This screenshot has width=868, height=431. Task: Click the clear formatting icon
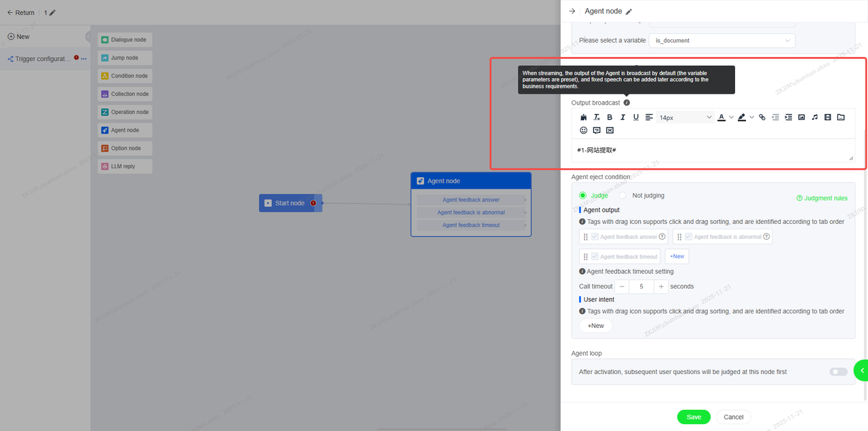(x=597, y=117)
